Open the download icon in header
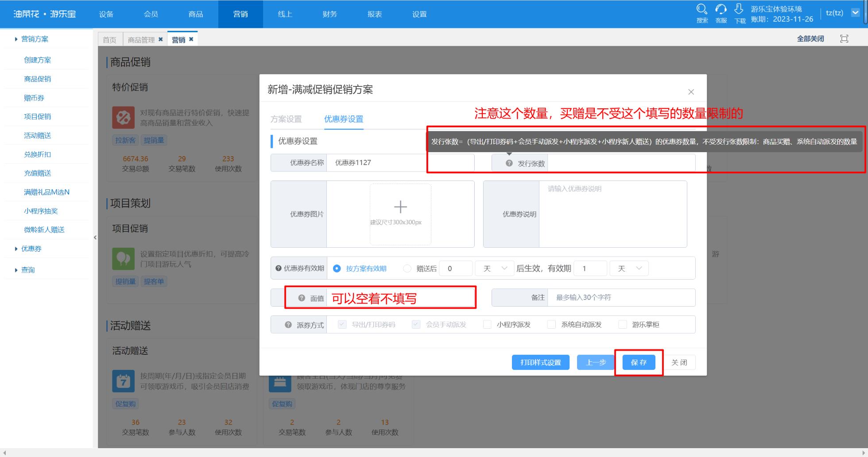 tap(739, 9)
